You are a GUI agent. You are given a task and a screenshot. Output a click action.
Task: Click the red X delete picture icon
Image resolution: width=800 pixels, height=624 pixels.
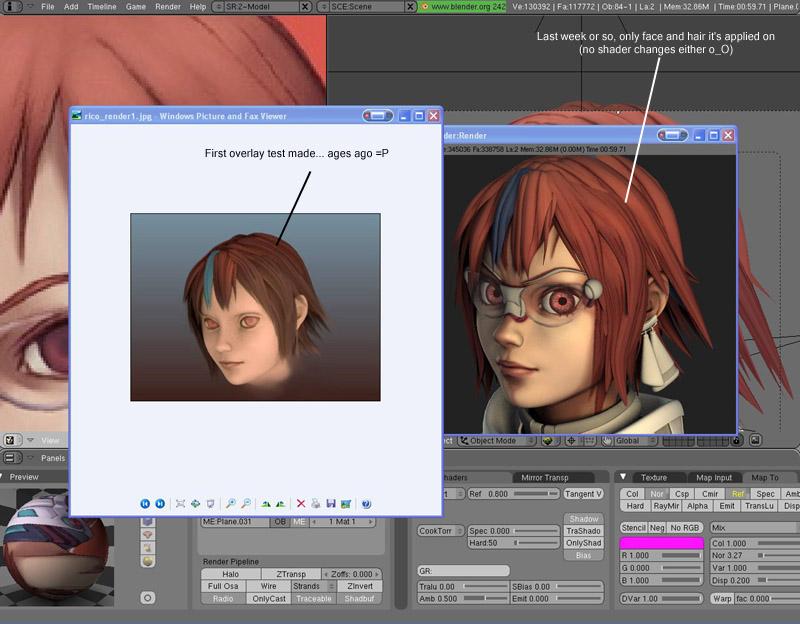301,504
